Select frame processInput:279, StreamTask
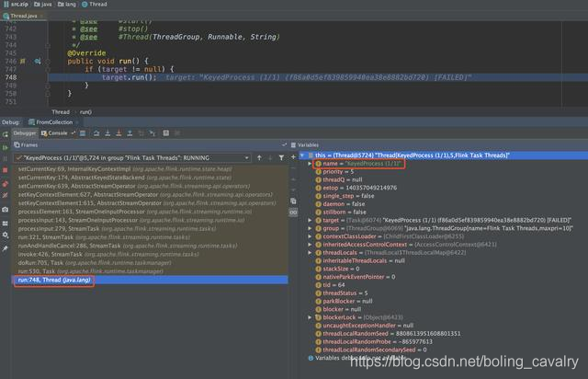588x379 pixels. [x=150, y=228]
